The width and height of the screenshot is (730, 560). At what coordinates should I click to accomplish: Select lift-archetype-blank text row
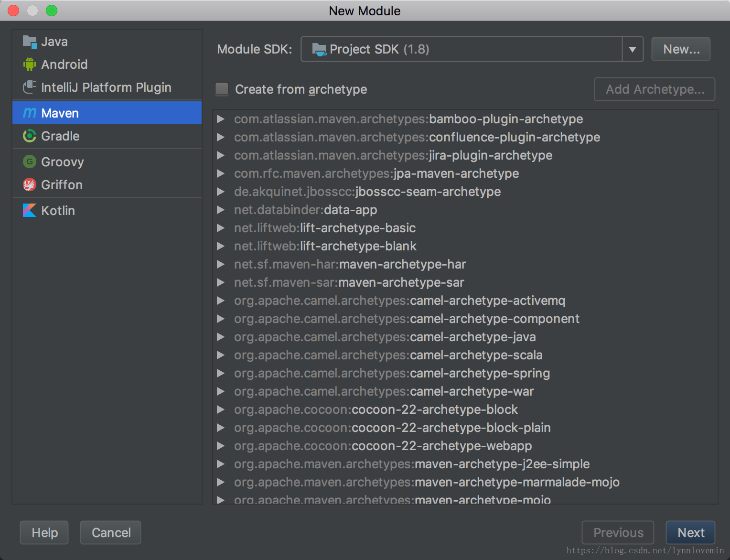tap(325, 246)
